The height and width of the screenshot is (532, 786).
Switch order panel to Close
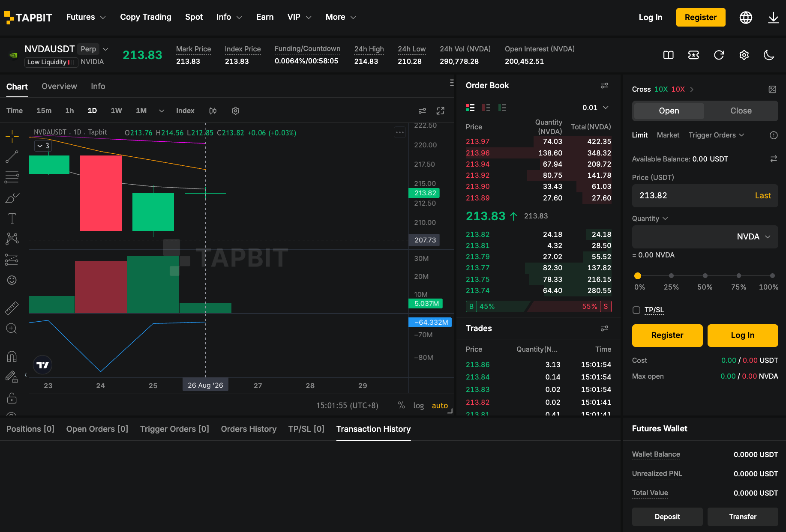(741, 111)
